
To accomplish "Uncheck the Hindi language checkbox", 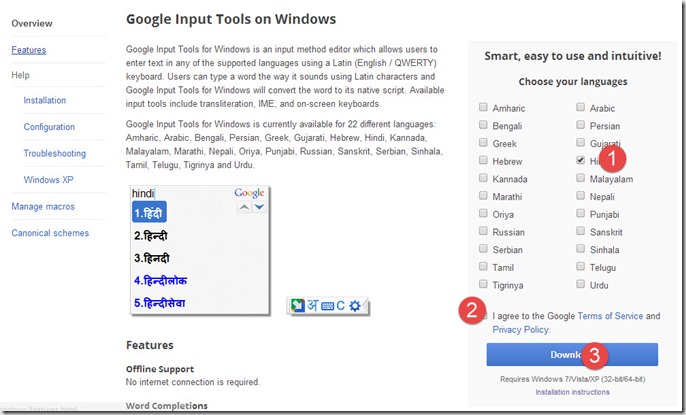I will pos(580,160).
